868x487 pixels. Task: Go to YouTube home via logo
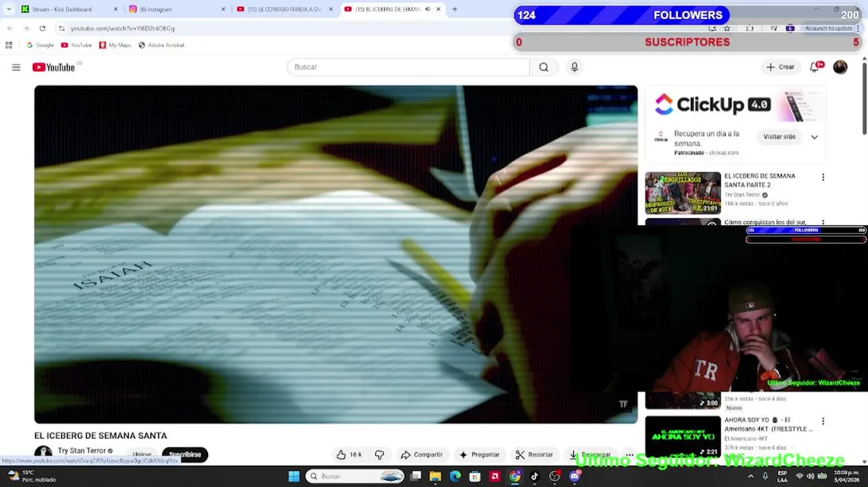click(53, 67)
